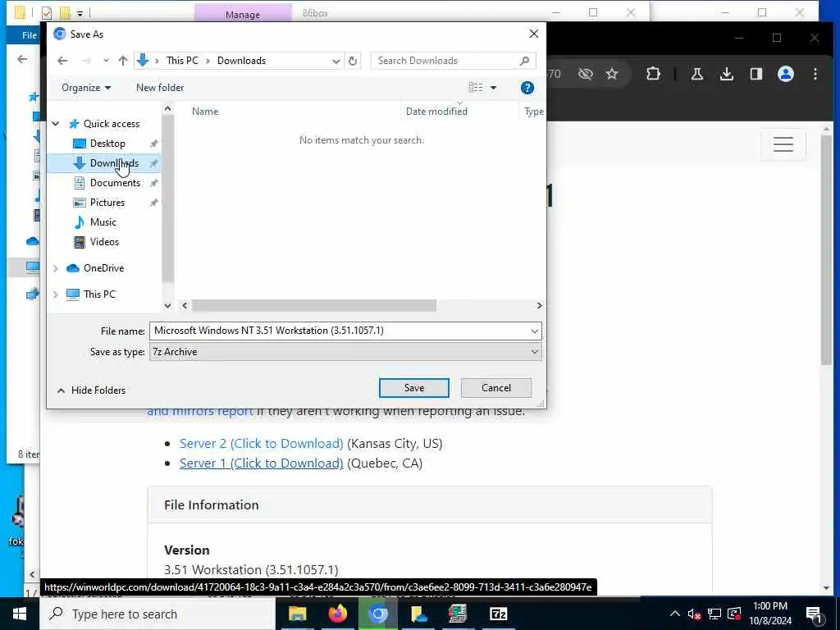The image size is (840, 630).
Task: Open recent locations dropdown arrow
Action: 106,61
